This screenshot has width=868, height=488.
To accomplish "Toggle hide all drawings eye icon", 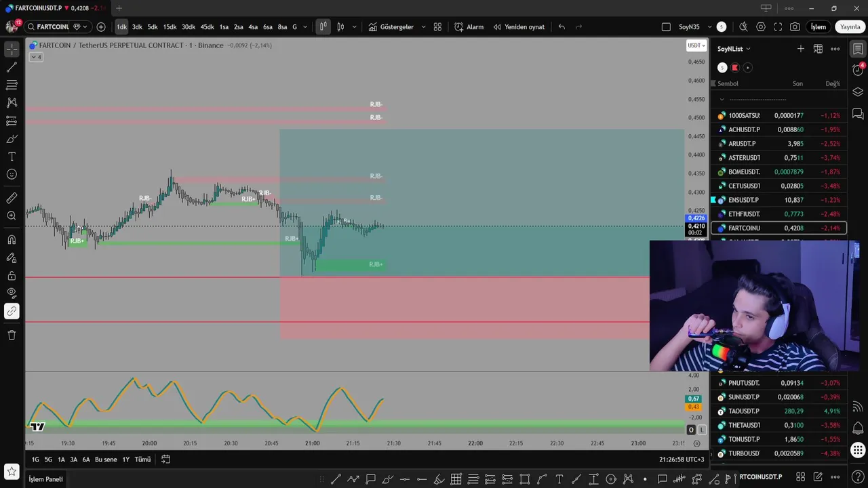I will (12, 293).
